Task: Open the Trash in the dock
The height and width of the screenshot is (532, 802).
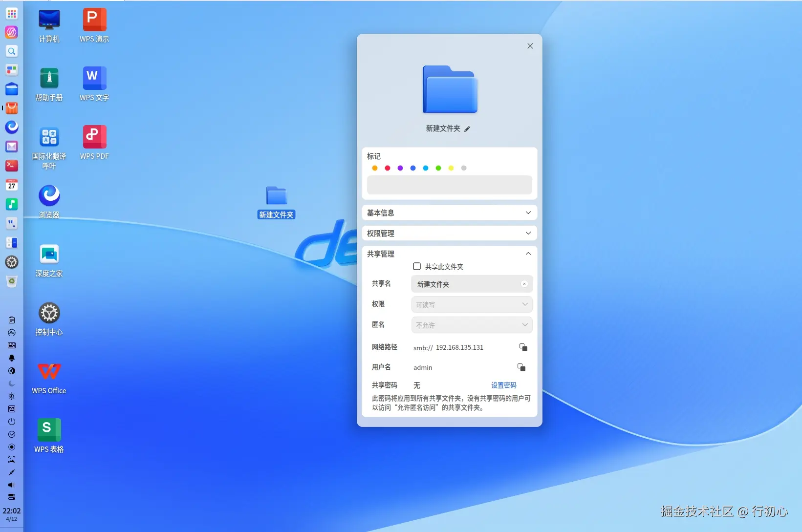Action: 12,281
